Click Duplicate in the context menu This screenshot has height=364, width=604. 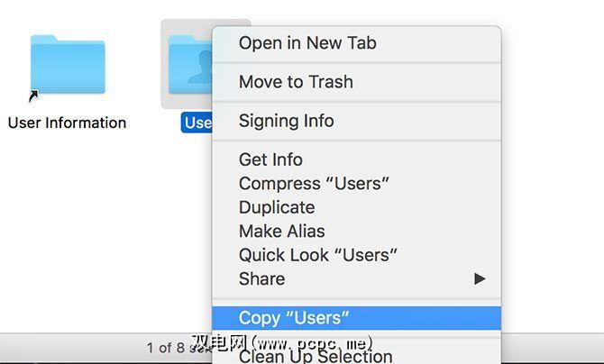coord(276,207)
